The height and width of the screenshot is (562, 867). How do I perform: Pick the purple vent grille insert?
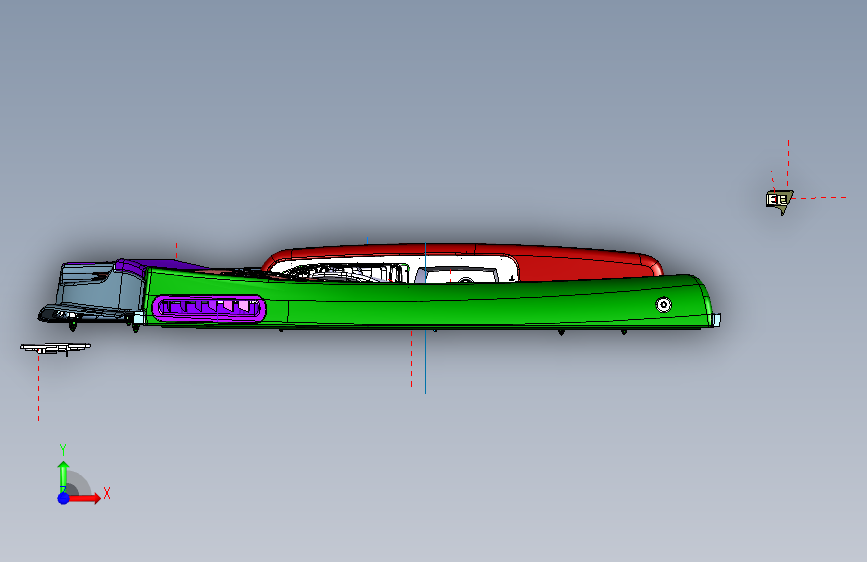(209, 308)
